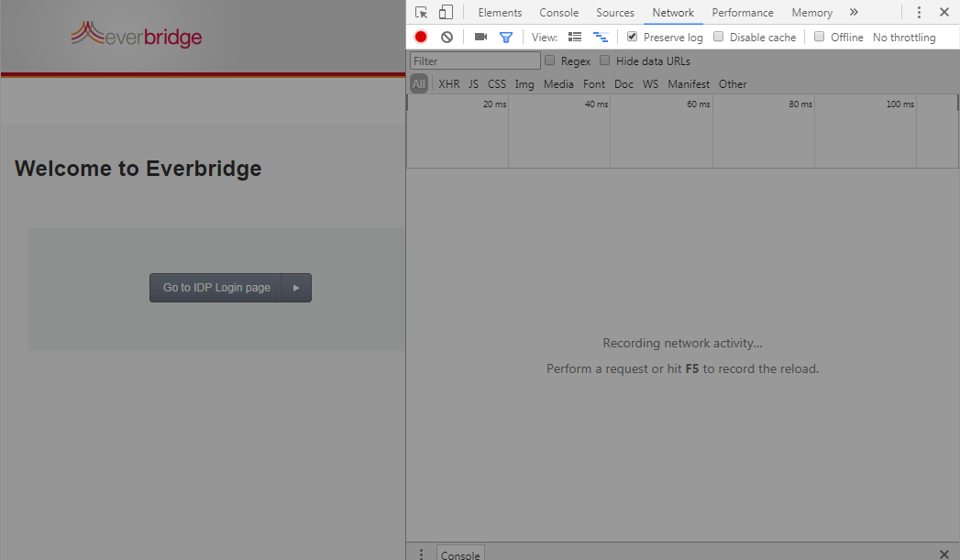Filter requests by JS
The width and height of the screenshot is (960, 560).
click(x=473, y=83)
